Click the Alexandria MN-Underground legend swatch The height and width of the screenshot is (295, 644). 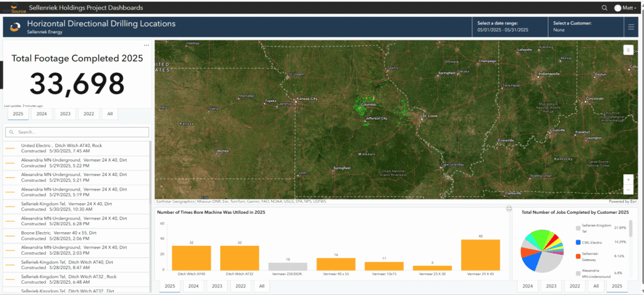click(x=579, y=272)
